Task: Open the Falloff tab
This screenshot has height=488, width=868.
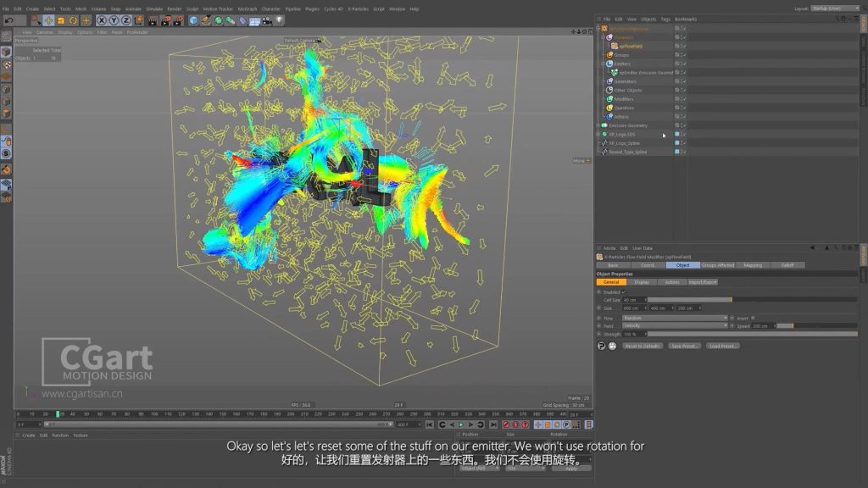Action: (787, 265)
